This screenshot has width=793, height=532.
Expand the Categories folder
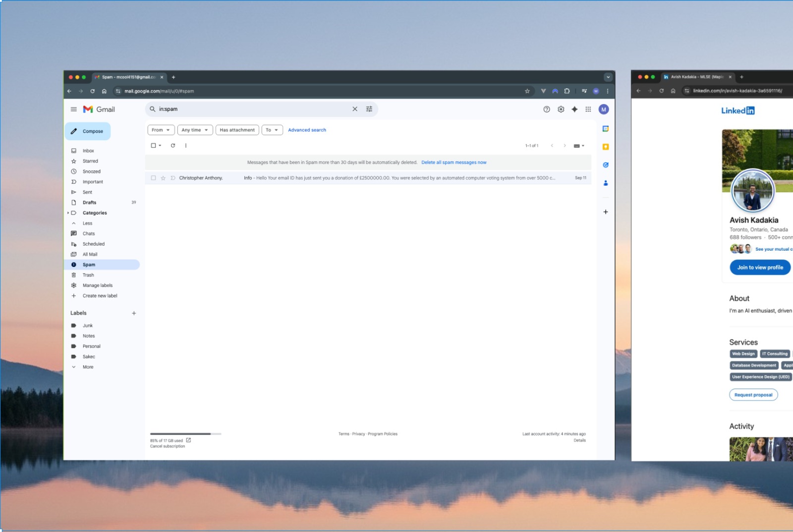68,213
